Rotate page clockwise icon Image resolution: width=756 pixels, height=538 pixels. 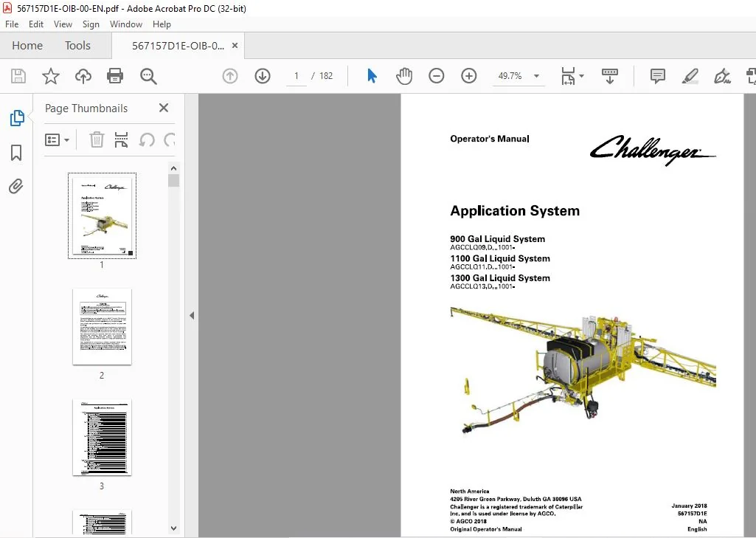(169, 140)
